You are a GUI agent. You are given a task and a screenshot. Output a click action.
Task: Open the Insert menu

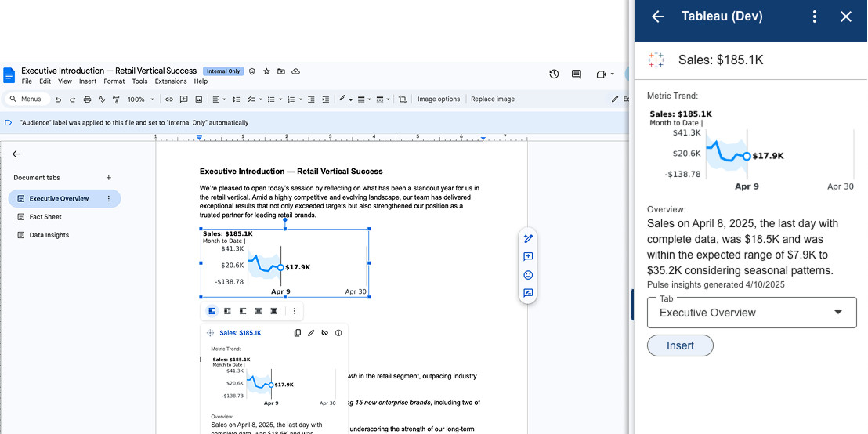(x=88, y=81)
